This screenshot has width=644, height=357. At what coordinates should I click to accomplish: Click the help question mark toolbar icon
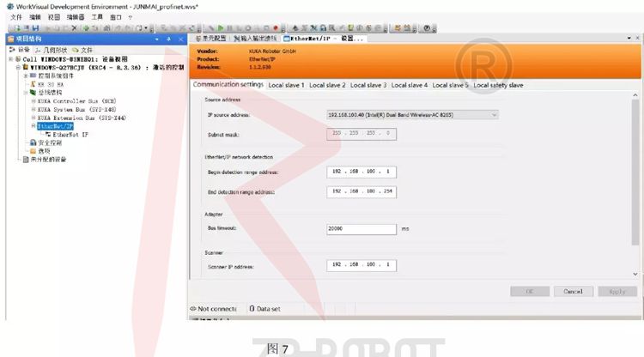coord(426,28)
